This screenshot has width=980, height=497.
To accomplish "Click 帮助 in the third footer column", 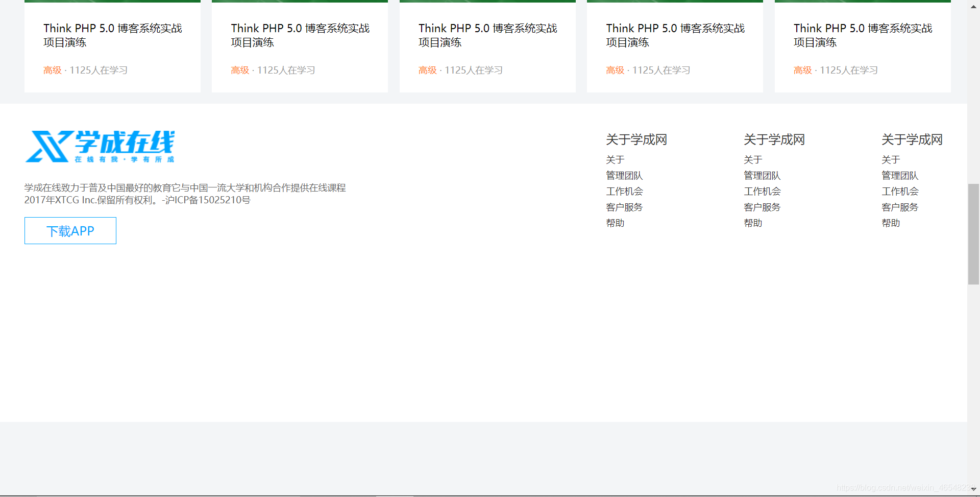I will click(891, 223).
